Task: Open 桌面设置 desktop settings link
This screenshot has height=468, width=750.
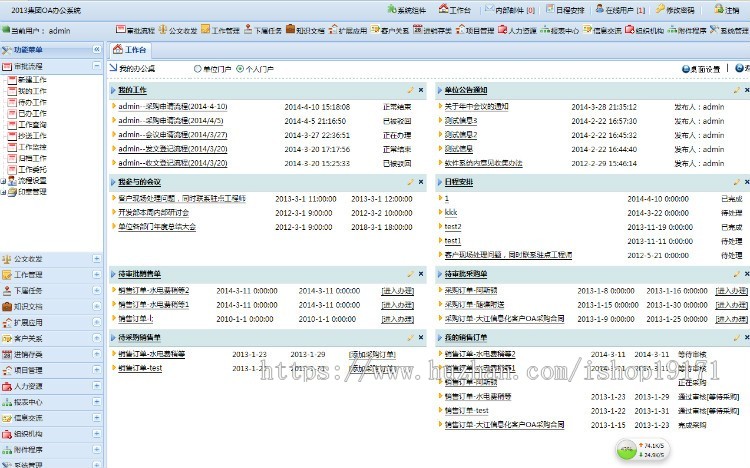Action: coord(701,69)
